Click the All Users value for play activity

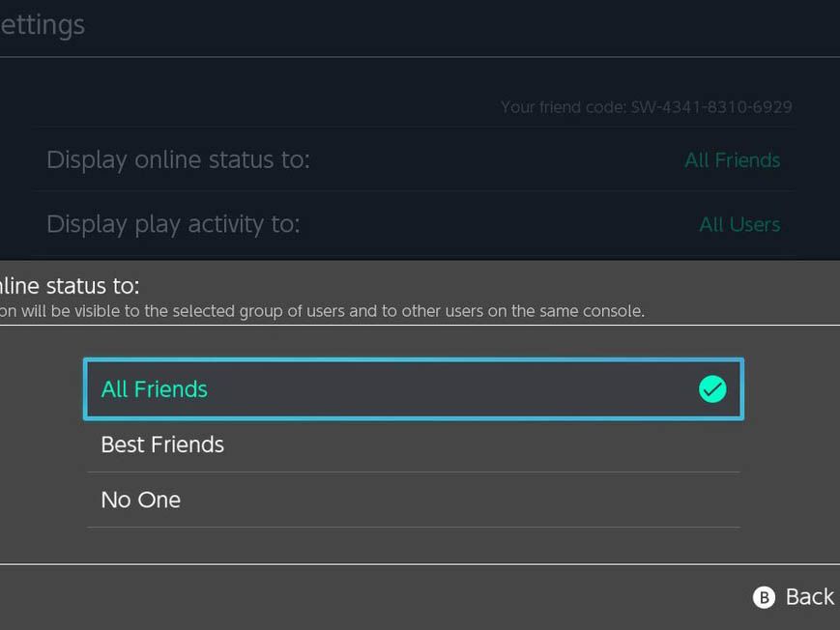739,224
